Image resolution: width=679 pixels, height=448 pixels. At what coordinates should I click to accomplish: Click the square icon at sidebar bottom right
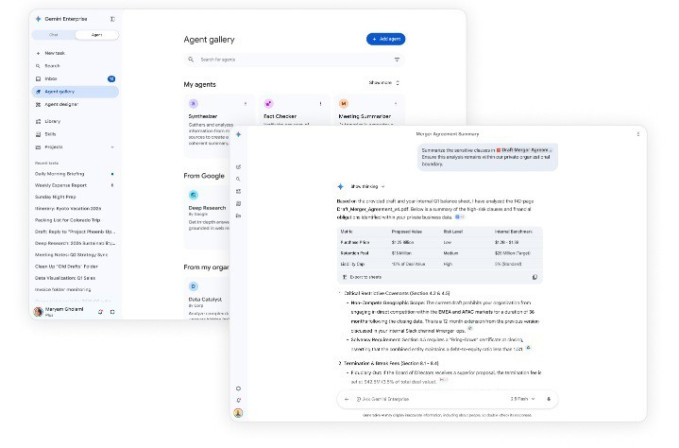click(x=112, y=312)
